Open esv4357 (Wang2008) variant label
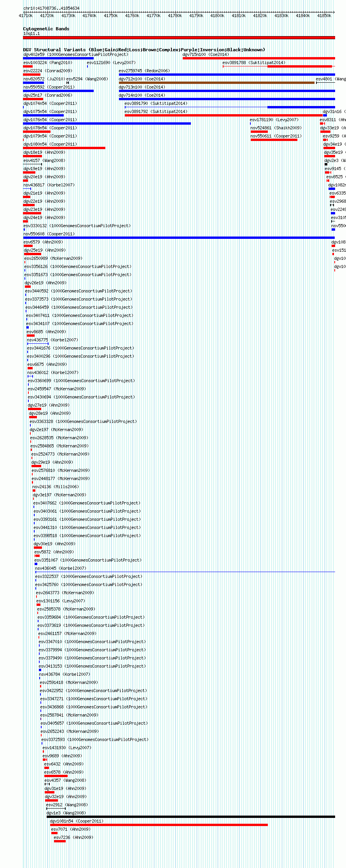 [65, 780]
